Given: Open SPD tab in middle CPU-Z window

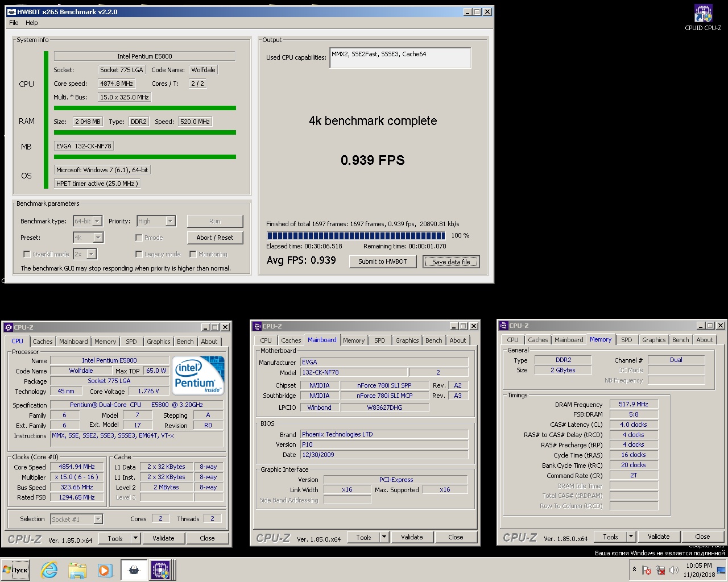Looking at the screenshot, I should (x=380, y=340).
